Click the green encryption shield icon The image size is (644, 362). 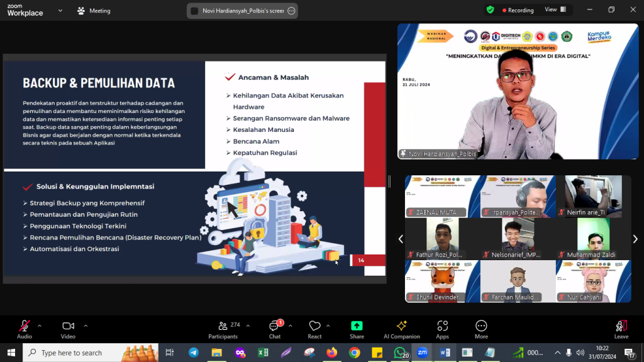pyautogui.click(x=490, y=10)
